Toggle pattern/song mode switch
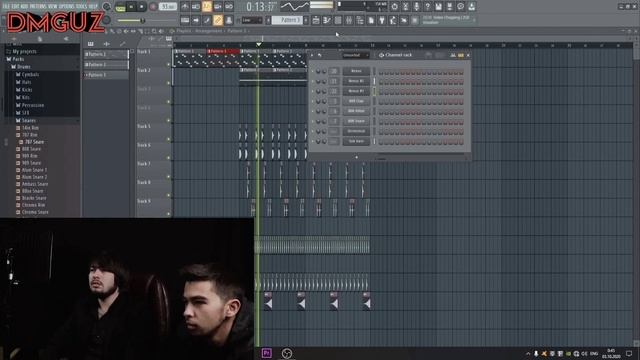Screen dimensions: 640x360 click(x=120, y=7)
